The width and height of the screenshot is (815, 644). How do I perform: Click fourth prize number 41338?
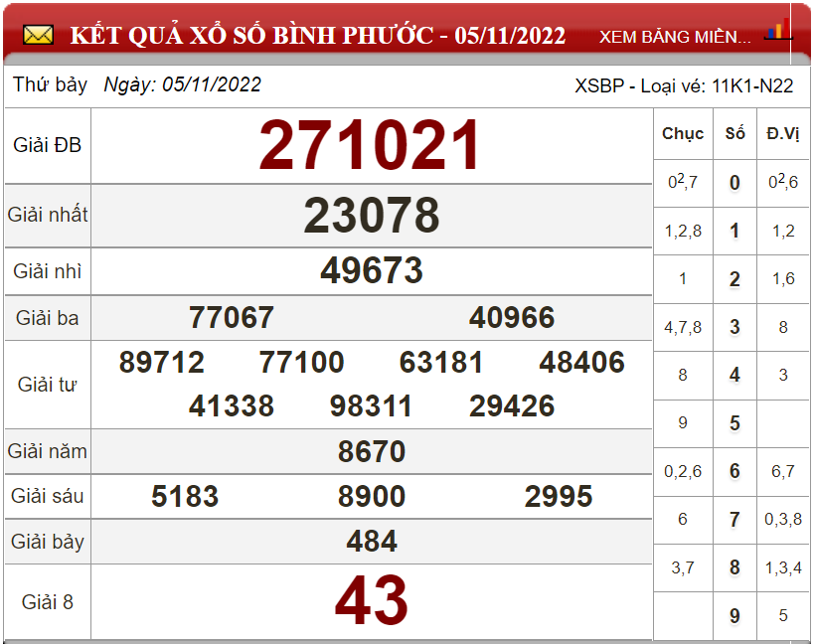(x=232, y=405)
